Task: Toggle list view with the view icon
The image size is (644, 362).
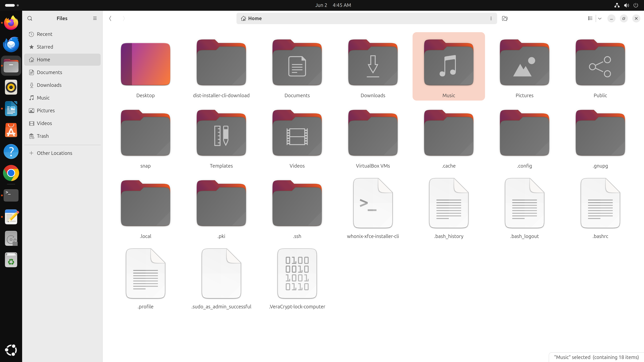Action: point(590,18)
